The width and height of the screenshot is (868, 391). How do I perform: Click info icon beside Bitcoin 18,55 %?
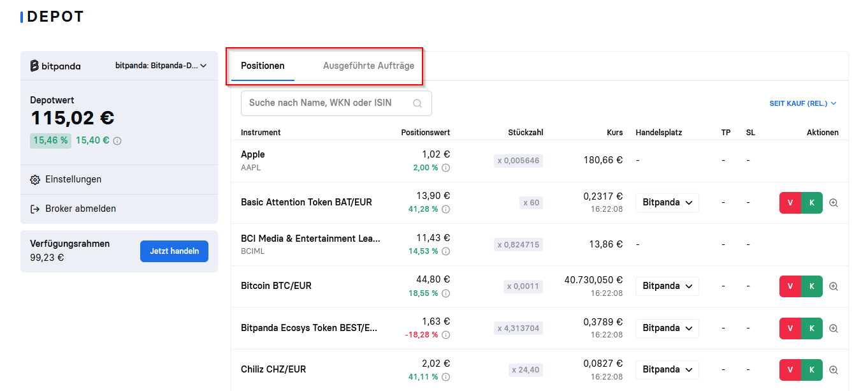(x=446, y=293)
